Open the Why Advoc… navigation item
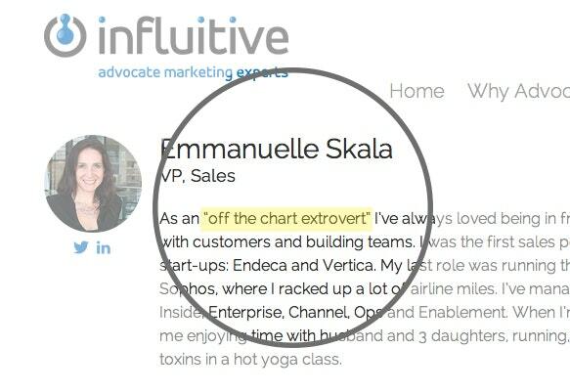Viewport: 570px width, 392px height. 519,91
